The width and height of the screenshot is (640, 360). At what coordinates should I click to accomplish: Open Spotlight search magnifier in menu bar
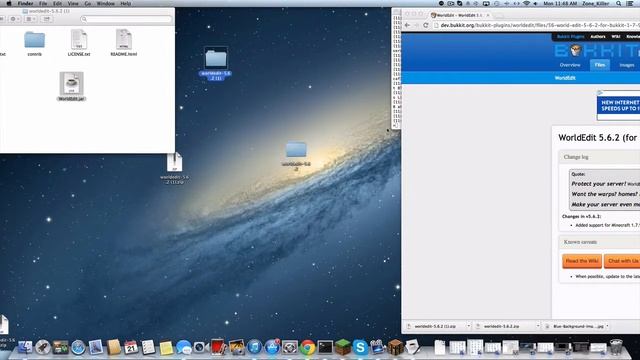(x=619, y=3)
